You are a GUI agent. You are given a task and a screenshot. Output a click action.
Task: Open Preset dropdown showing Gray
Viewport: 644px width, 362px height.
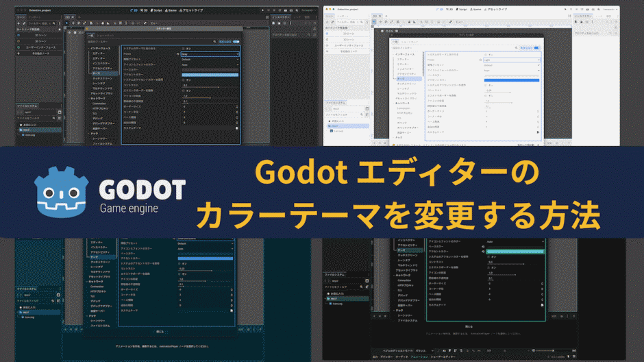click(210, 54)
